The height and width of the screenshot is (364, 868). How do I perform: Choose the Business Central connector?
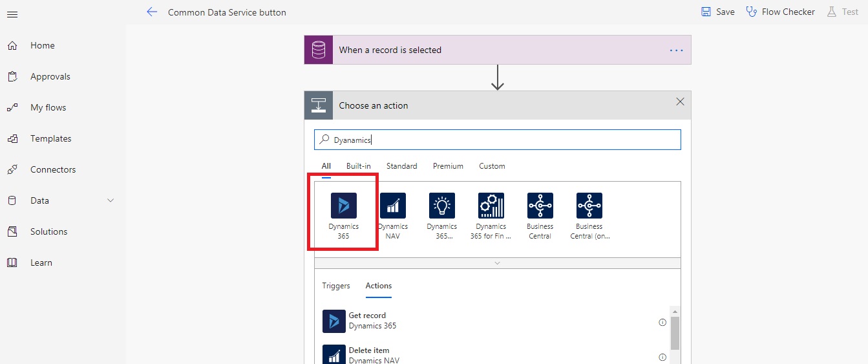[x=540, y=206]
